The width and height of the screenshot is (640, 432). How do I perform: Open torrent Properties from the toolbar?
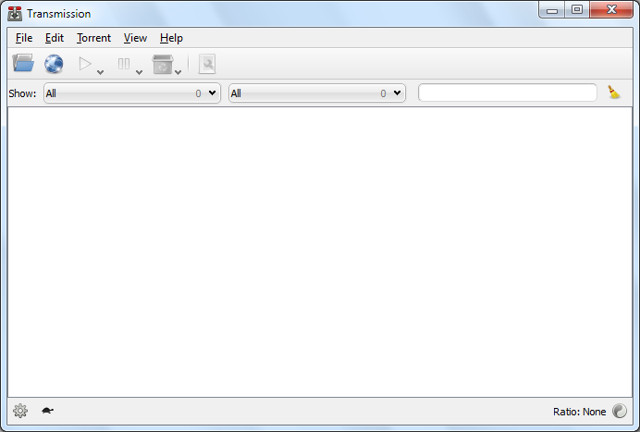[x=207, y=64]
